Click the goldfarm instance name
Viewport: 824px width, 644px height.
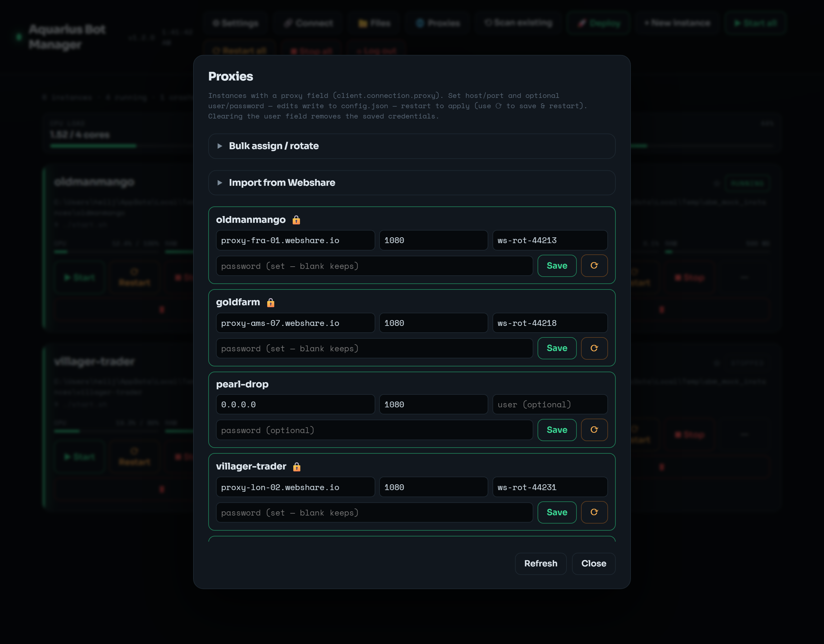tap(238, 302)
